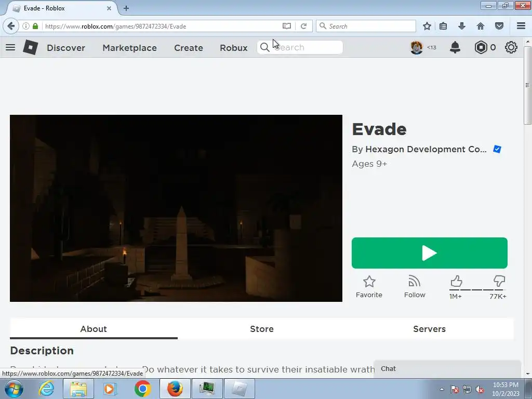Reload the current page
Screen dimensions: 532x399
(303, 26)
